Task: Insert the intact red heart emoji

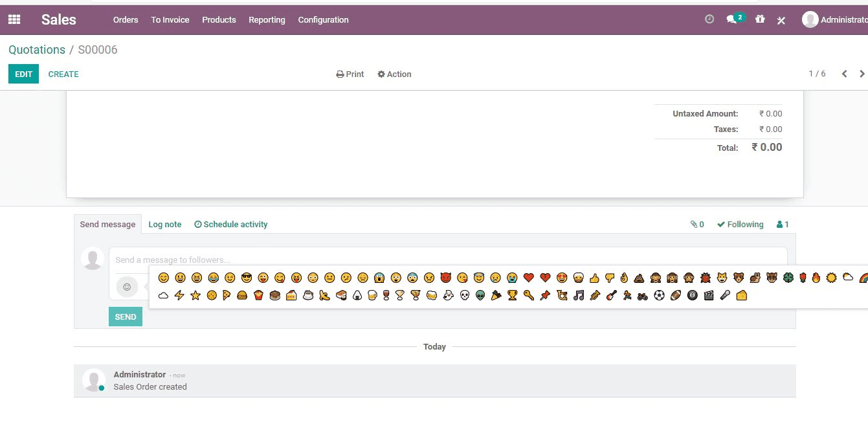Action: 529,278
